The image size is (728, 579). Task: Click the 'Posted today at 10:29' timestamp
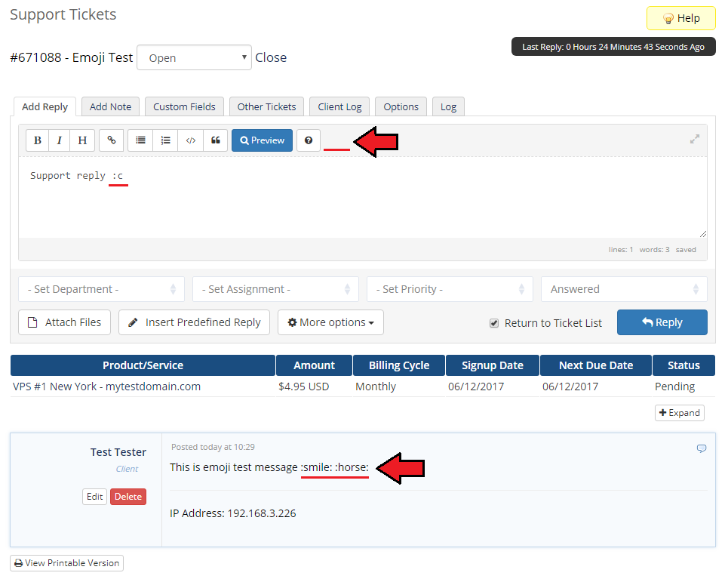(213, 447)
